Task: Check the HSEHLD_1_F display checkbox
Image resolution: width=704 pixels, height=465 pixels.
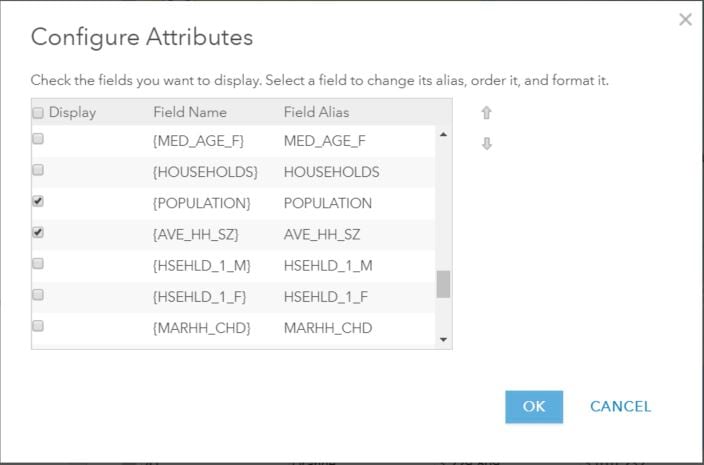Action: tap(38, 295)
